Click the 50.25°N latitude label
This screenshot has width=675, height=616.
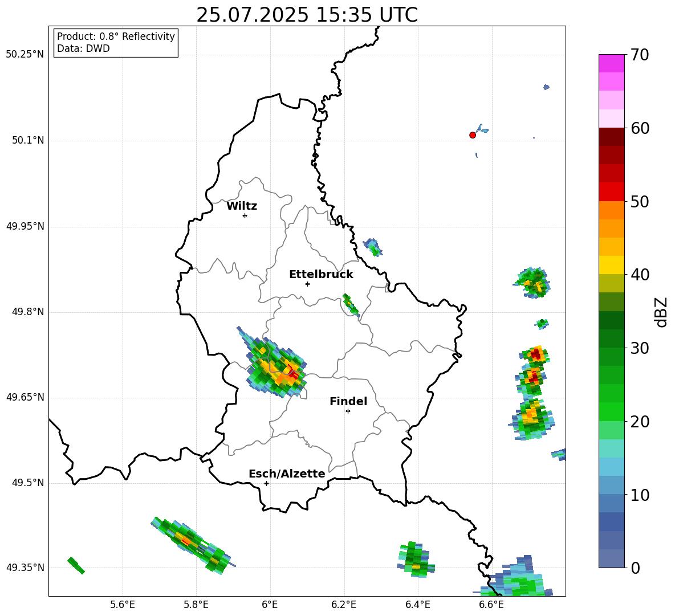[x=25, y=55]
